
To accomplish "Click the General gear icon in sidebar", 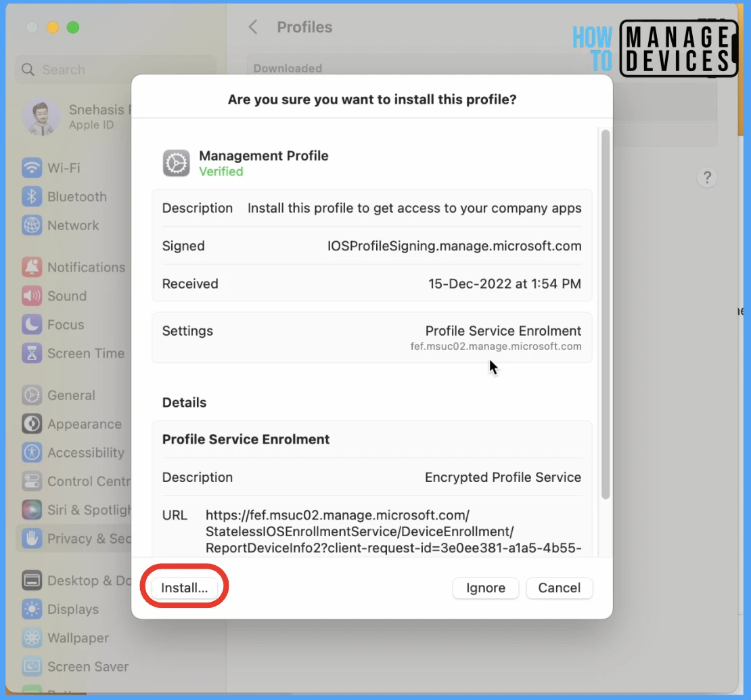I will click(x=32, y=395).
